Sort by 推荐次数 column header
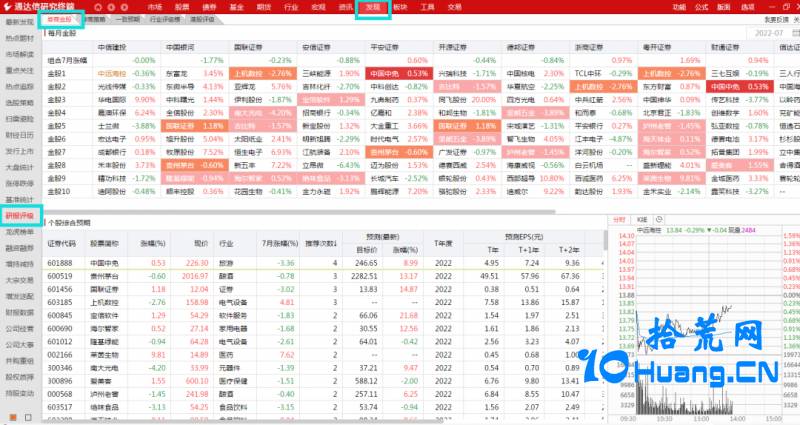 321,243
